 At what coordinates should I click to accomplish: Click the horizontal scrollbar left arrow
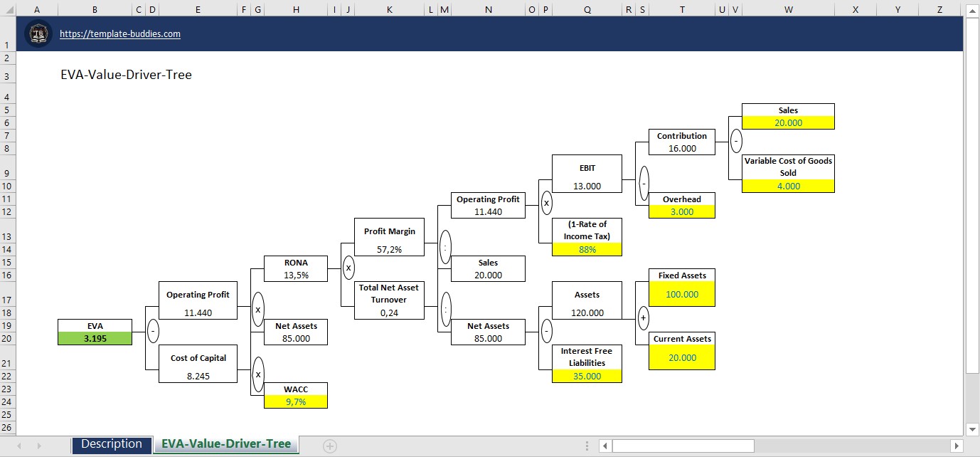click(x=604, y=445)
